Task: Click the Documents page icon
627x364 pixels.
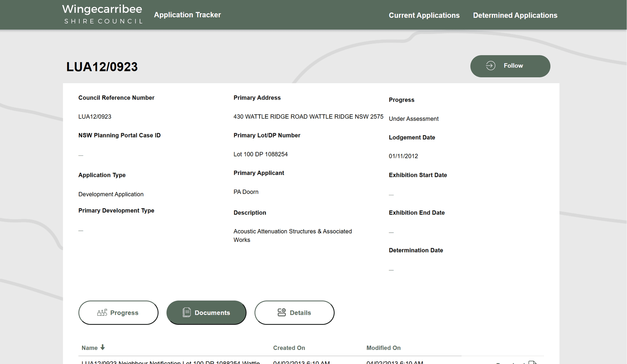Action: (x=186, y=312)
